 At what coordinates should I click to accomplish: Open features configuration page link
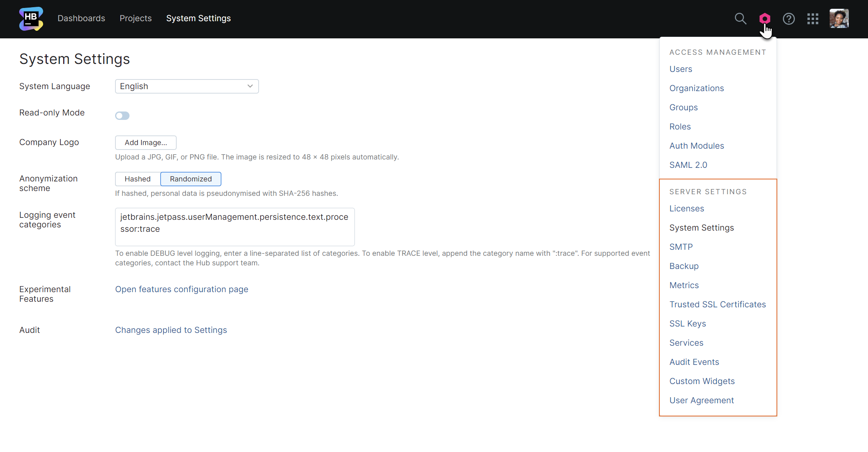(181, 289)
